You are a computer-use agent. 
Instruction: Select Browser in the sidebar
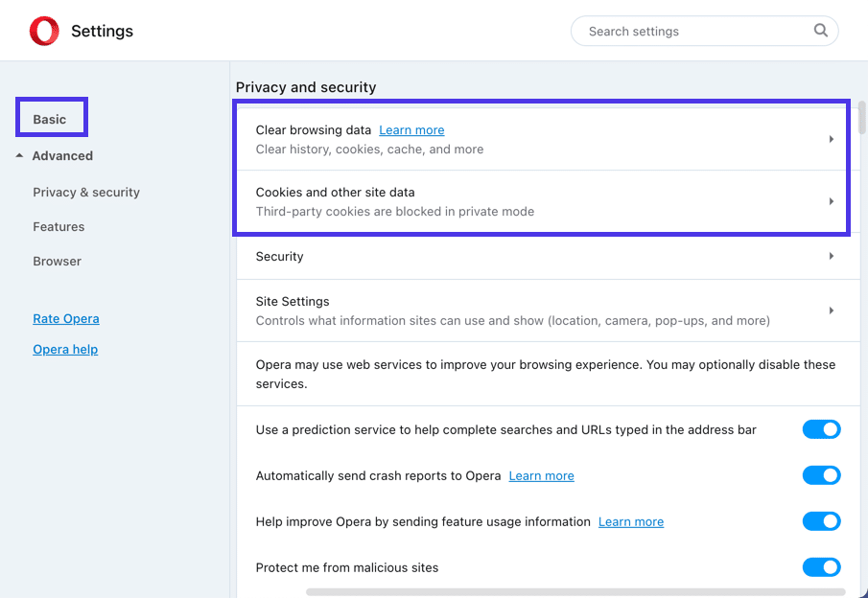(57, 261)
